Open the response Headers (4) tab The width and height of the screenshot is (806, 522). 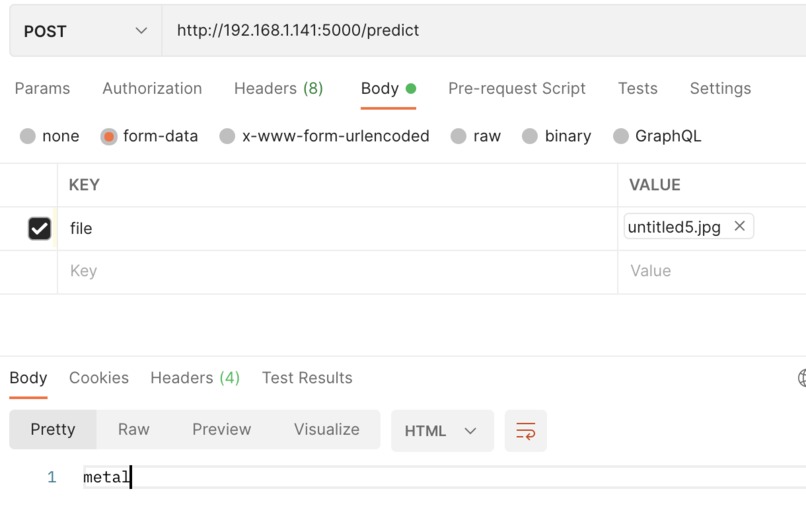point(195,378)
